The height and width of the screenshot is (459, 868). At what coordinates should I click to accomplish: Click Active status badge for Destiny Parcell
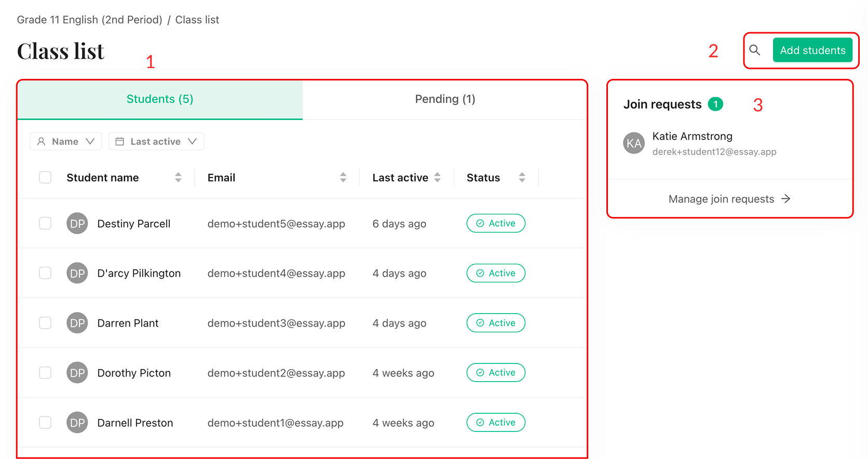(x=496, y=223)
